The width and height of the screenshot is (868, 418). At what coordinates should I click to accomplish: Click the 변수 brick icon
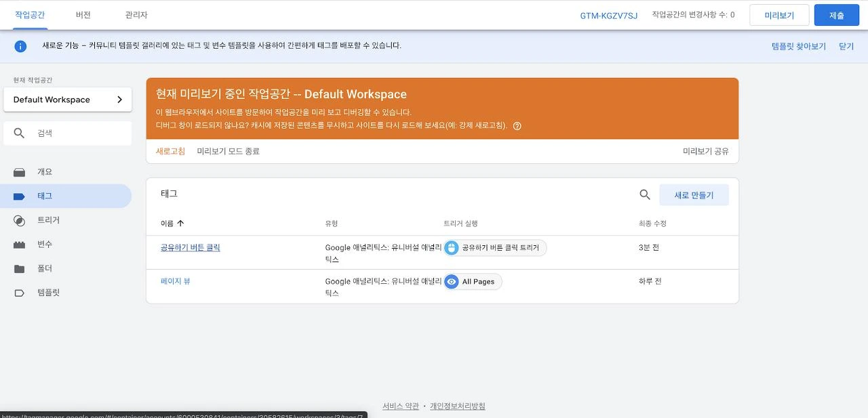point(20,245)
